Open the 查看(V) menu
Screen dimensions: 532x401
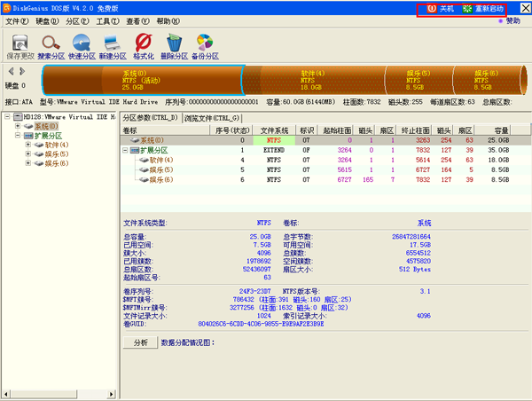pos(137,21)
